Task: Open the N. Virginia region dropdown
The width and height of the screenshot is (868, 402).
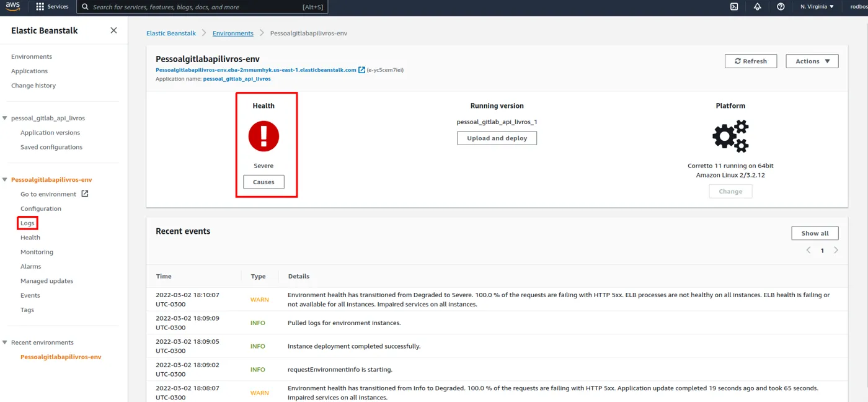Action: pyautogui.click(x=817, y=7)
